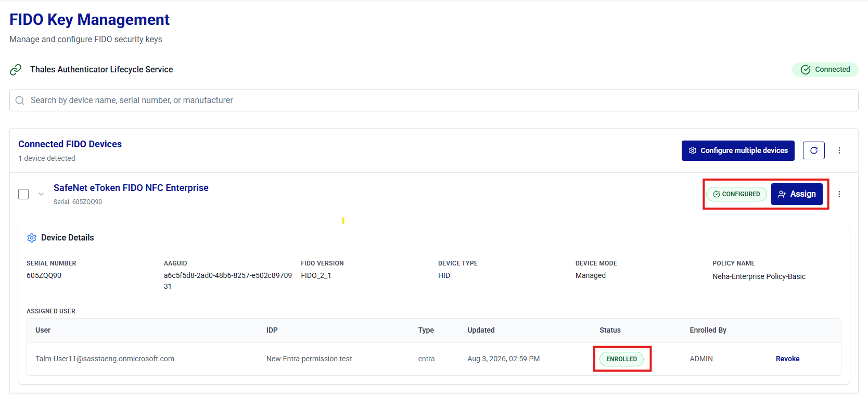Assign the SafeNet eToken device to a user
The width and height of the screenshot is (868, 406).
point(797,194)
